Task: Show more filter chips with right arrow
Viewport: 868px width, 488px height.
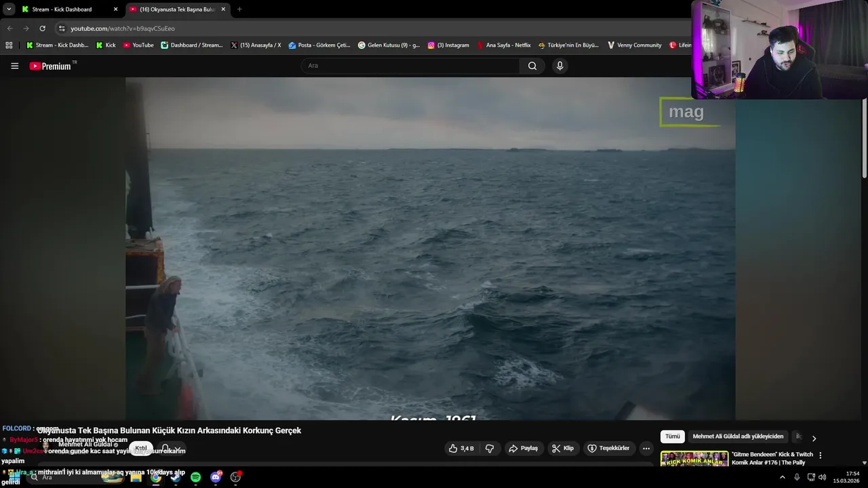Action: [814, 438]
